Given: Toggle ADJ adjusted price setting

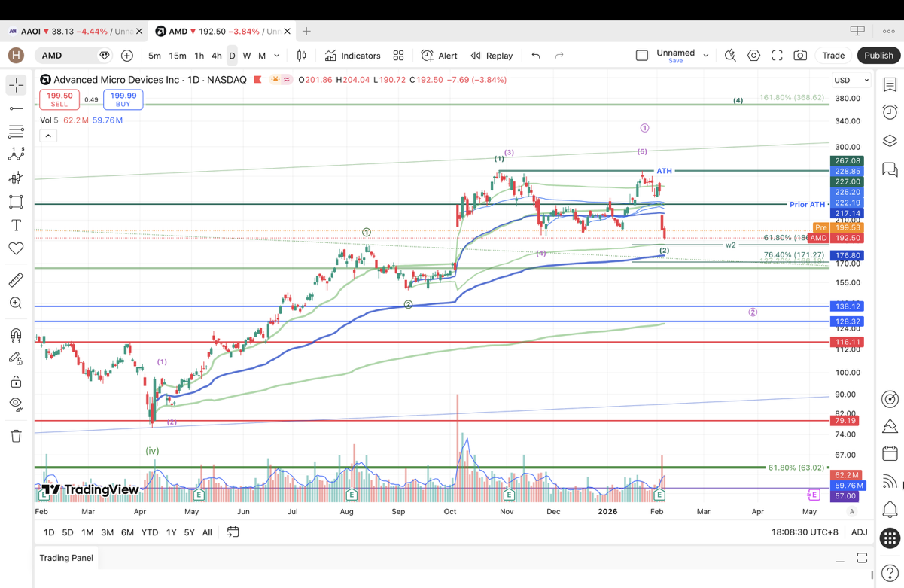Looking at the screenshot, I should tap(859, 532).
